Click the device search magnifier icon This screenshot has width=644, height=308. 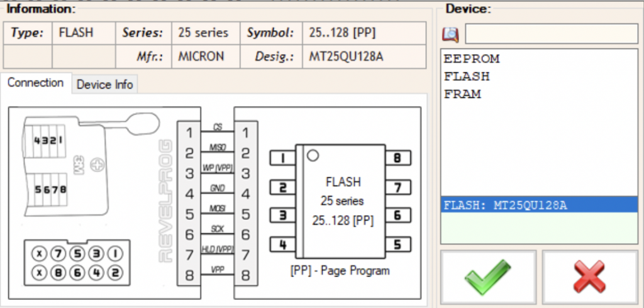(x=450, y=35)
